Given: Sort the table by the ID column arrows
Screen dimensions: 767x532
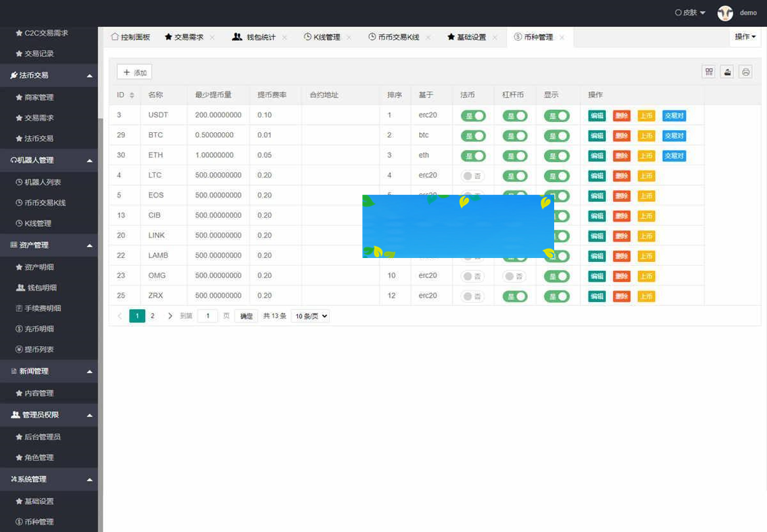Looking at the screenshot, I should [x=132, y=95].
